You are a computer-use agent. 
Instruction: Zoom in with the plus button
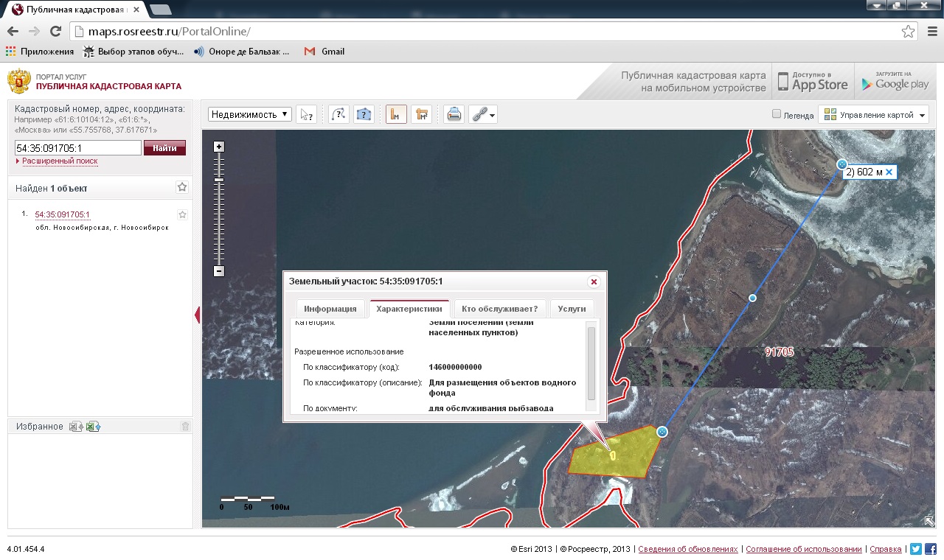click(x=219, y=147)
